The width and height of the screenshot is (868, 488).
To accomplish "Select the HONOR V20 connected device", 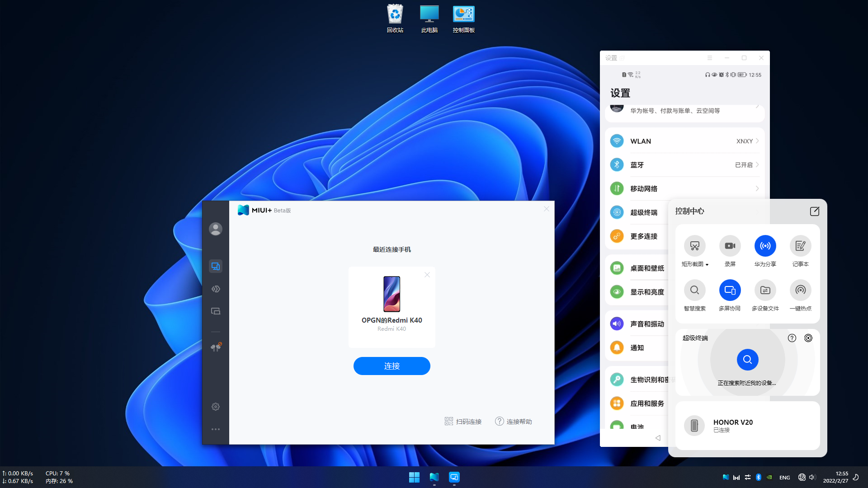I will 748,426.
